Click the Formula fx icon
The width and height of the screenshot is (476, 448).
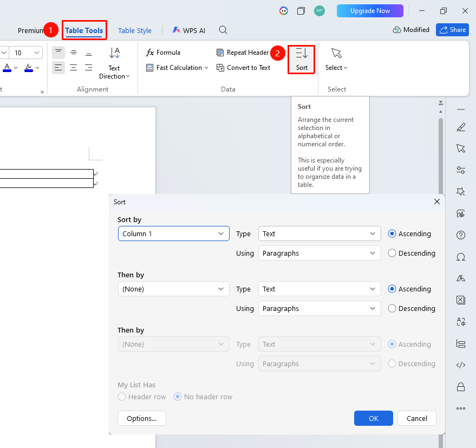(x=150, y=53)
